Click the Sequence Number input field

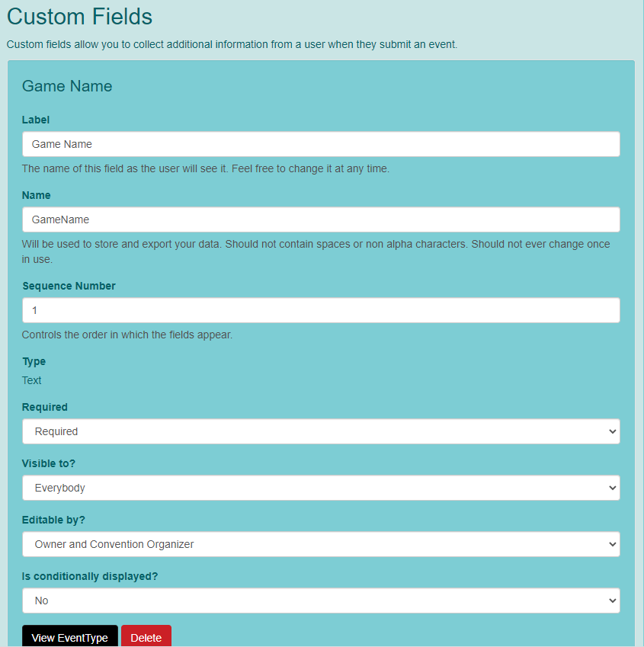point(321,310)
